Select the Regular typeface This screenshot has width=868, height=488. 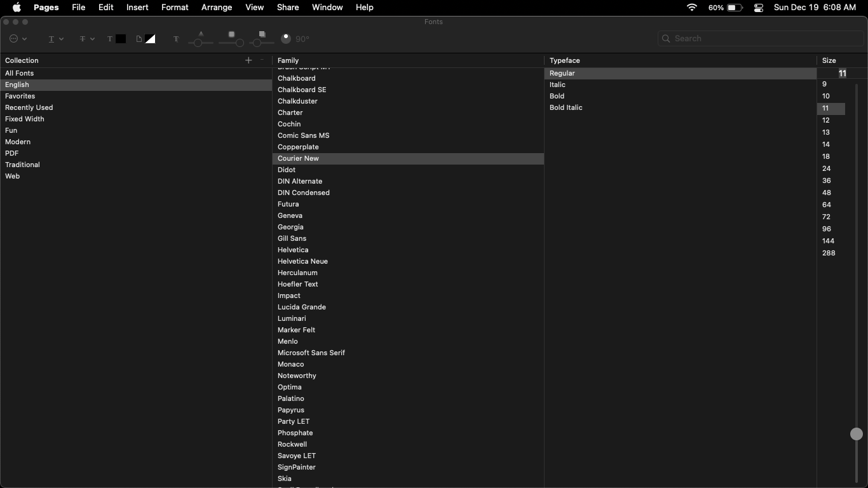pyautogui.click(x=681, y=73)
